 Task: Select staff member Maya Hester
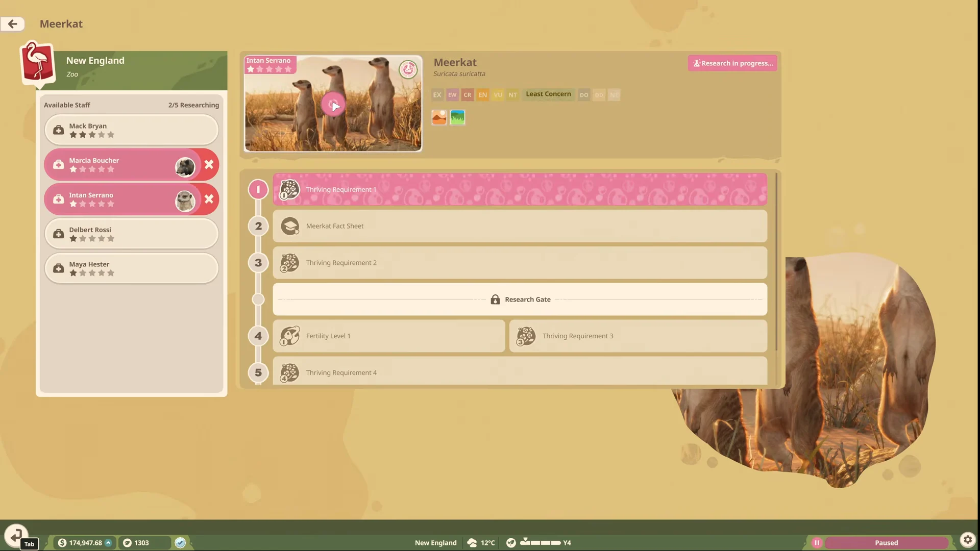(131, 268)
